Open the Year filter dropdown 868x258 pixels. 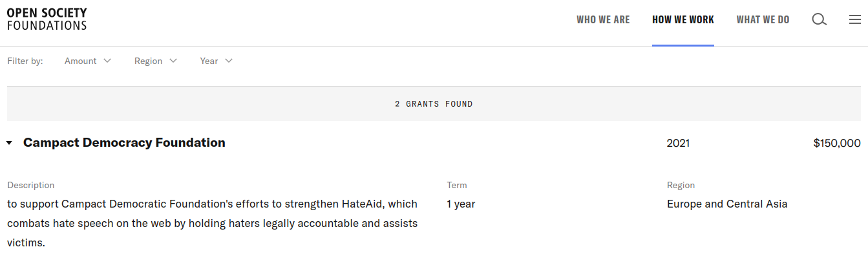click(x=217, y=61)
